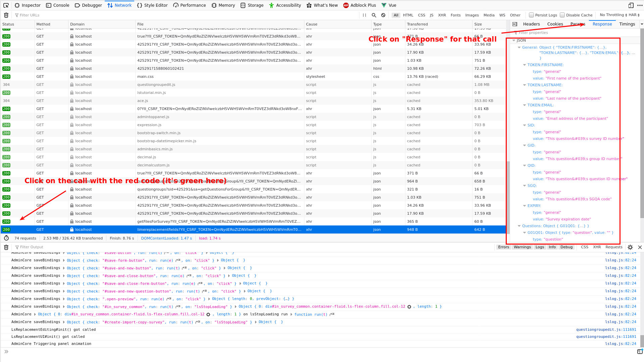The image size is (644, 362).
Task: Enable Persist Logs checkbox
Action: pyautogui.click(x=531, y=15)
